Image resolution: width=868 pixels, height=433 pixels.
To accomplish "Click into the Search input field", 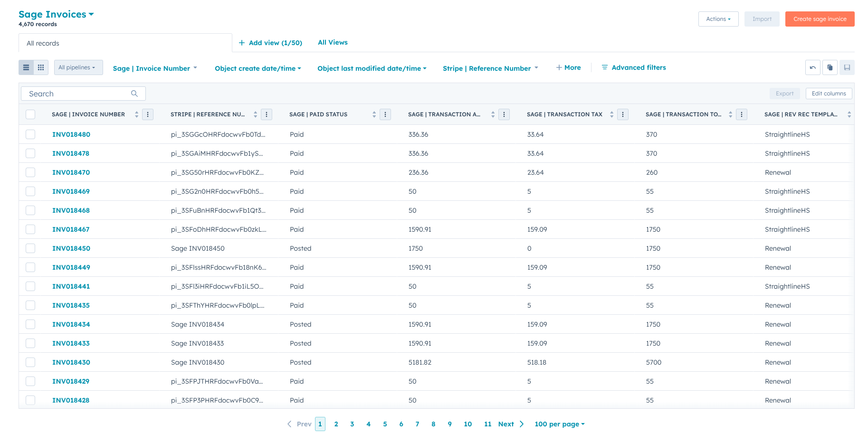I will click(x=76, y=94).
